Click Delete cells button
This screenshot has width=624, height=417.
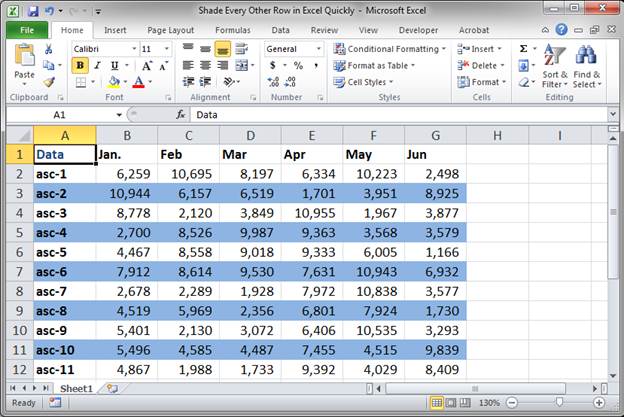481,66
